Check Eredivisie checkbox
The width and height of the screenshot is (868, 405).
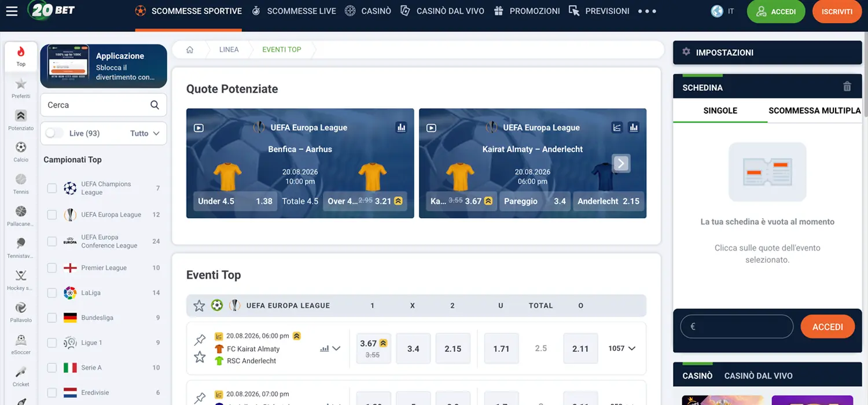click(x=52, y=392)
